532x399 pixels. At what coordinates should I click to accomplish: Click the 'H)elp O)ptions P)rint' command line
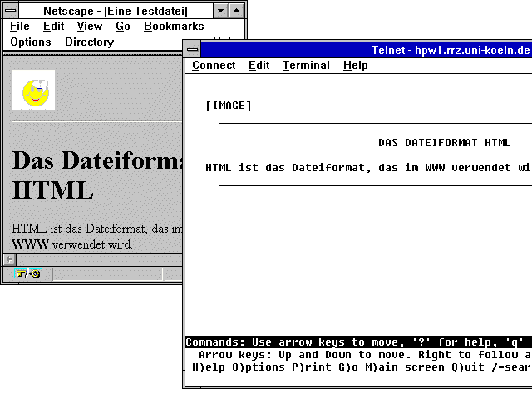(362, 367)
